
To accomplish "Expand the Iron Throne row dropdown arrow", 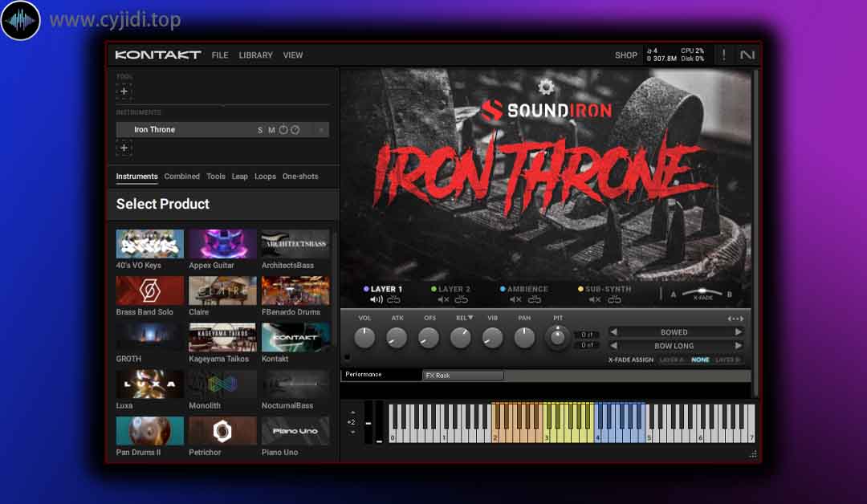I will coord(321,130).
